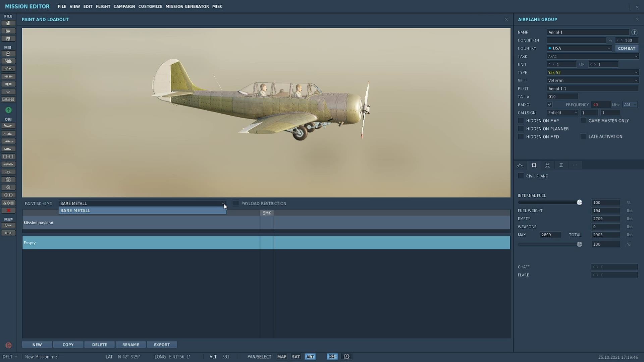Click the mission goals checkmark icon
Viewport: 644px width, 362px height.
click(8, 92)
